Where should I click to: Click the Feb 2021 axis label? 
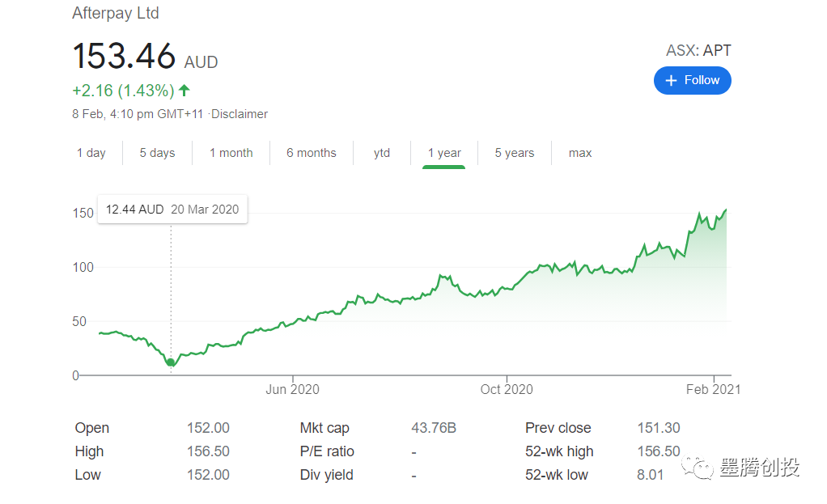coord(713,390)
